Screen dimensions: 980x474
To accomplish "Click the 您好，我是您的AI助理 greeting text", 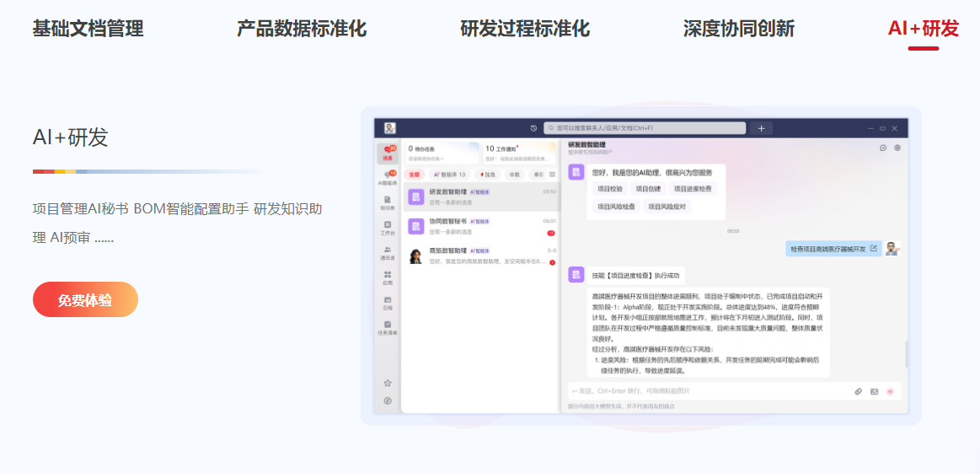I will [x=652, y=172].
